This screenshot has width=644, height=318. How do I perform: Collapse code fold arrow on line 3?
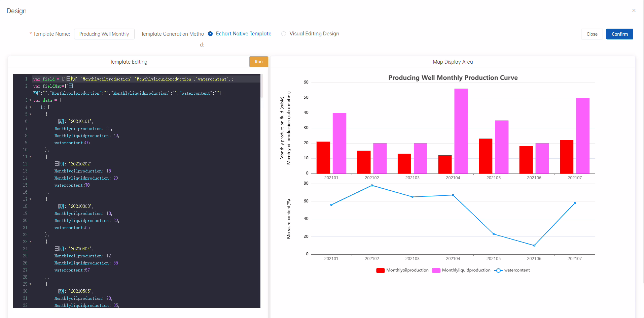(31, 100)
